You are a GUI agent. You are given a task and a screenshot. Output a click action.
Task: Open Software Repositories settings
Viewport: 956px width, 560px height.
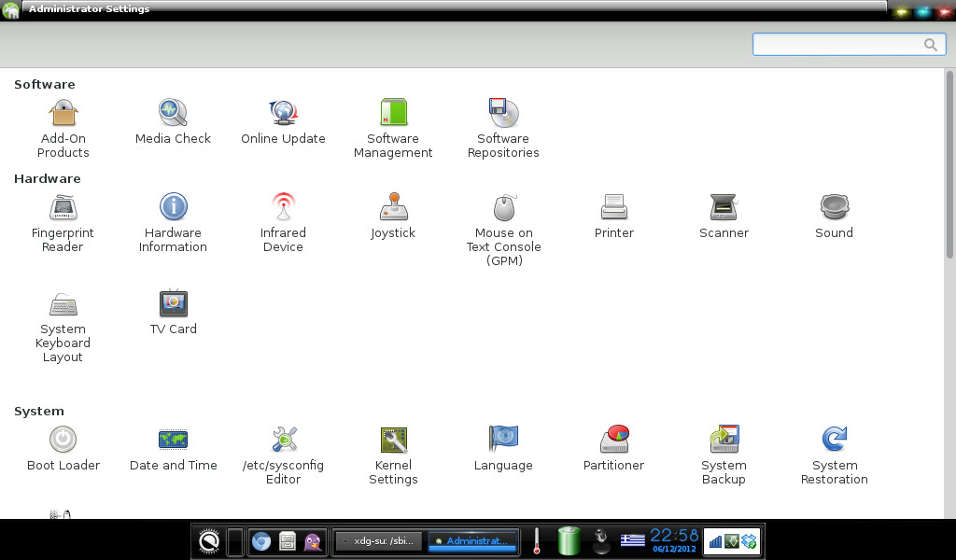(x=503, y=114)
